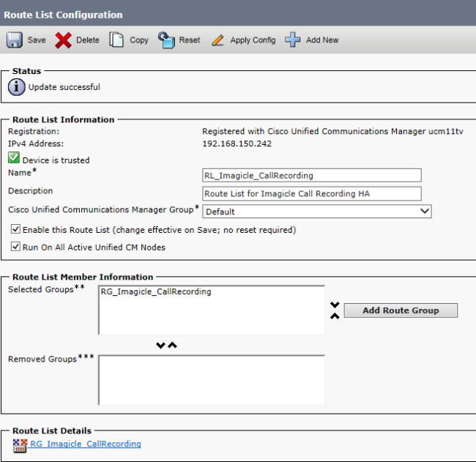Screen dimensions: 476x462
Task: Uncheck Run On All Active Unified CM Nodes
Action: tap(15, 247)
